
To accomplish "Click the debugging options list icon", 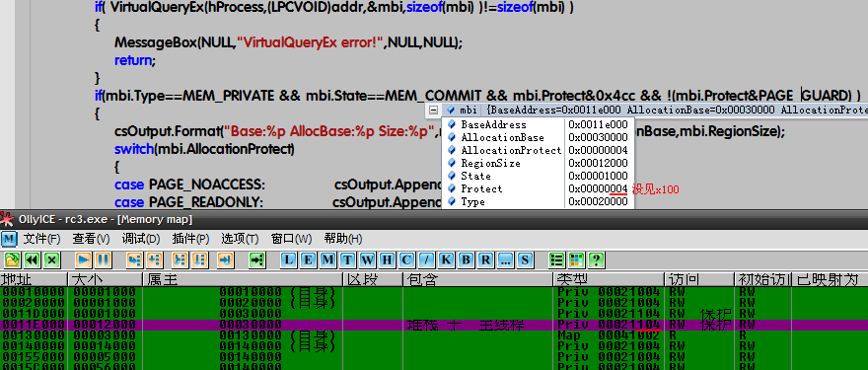I will tap(557, 259).
